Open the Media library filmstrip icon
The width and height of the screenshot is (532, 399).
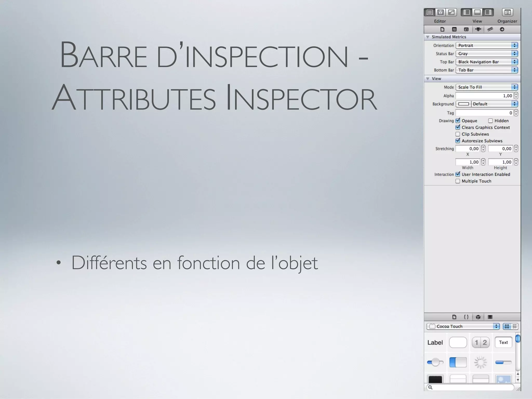coord(490,317)
